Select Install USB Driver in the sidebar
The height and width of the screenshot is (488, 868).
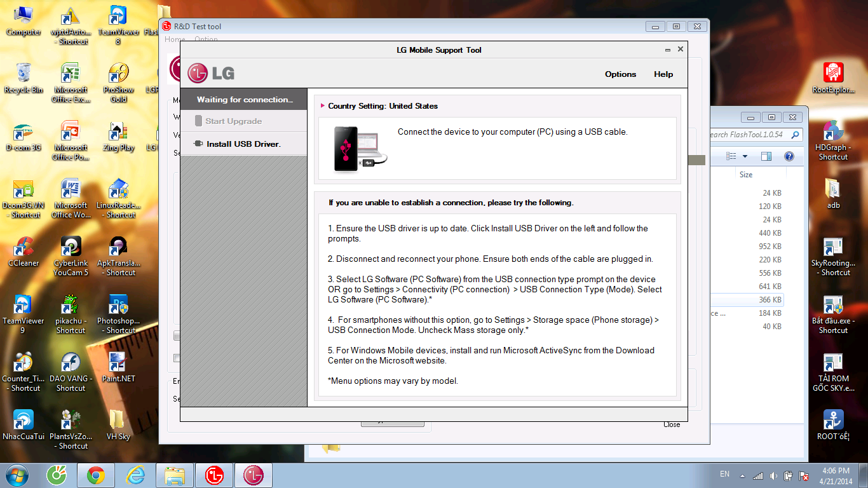(x=243, y=144)
